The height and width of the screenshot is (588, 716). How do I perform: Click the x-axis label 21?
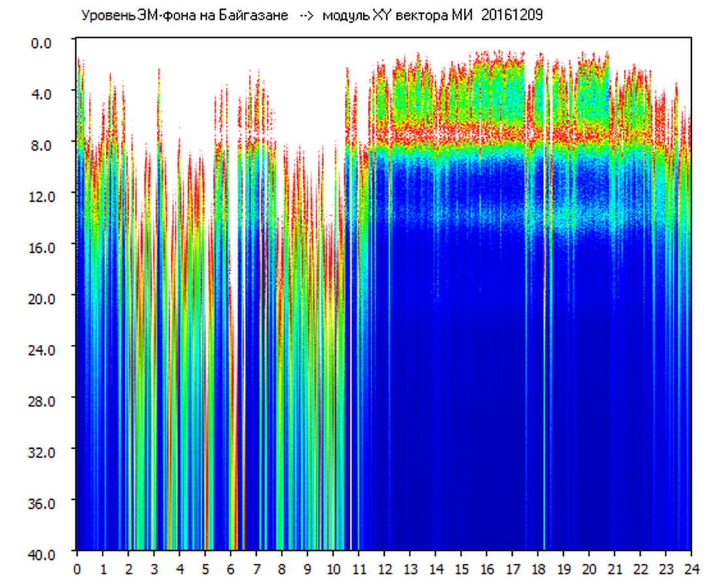coord(615,569)
